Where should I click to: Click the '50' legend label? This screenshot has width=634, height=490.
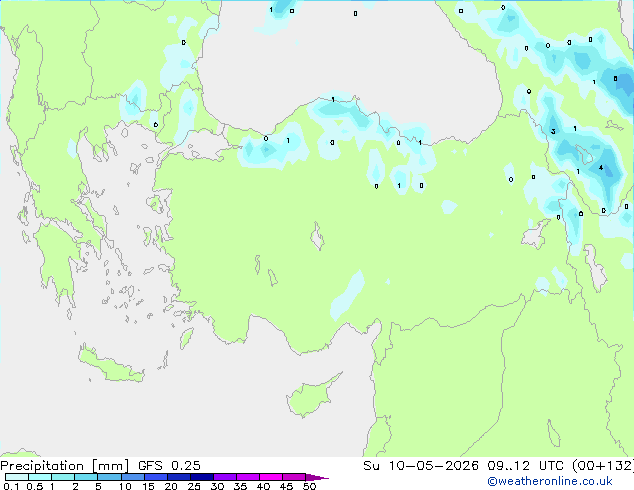309,486
